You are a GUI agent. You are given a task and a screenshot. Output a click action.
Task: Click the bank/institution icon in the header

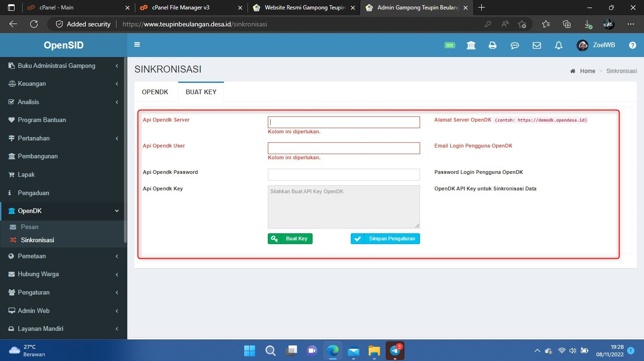[x=471, y=45]
